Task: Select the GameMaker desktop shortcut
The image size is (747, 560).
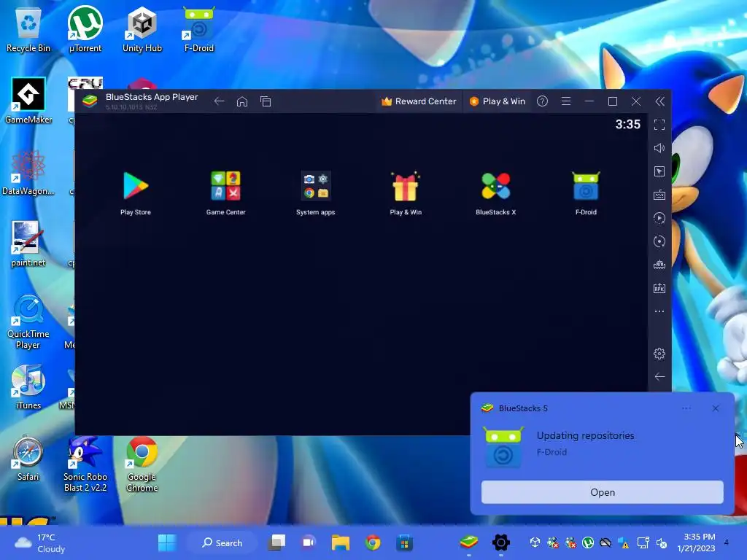Action: 28,101
